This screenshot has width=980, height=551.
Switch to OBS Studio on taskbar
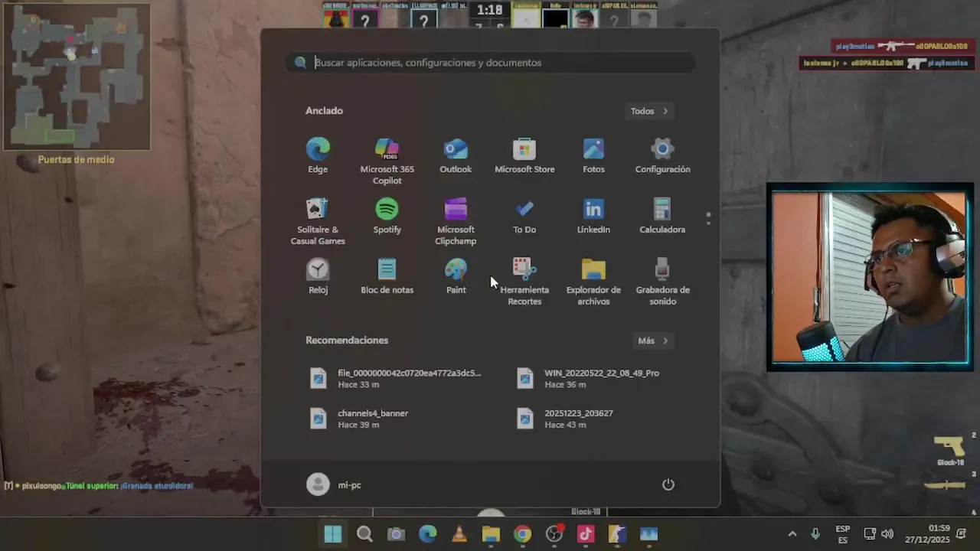[554, 534]
